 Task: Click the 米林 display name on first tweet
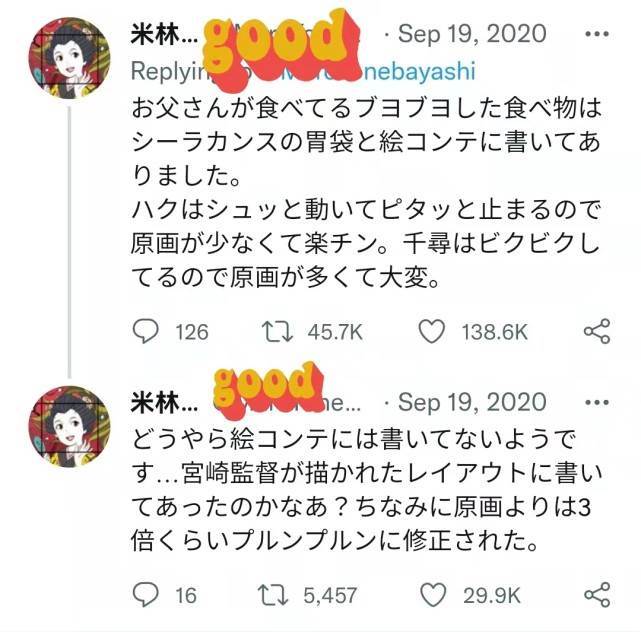(x=164, y=34)
